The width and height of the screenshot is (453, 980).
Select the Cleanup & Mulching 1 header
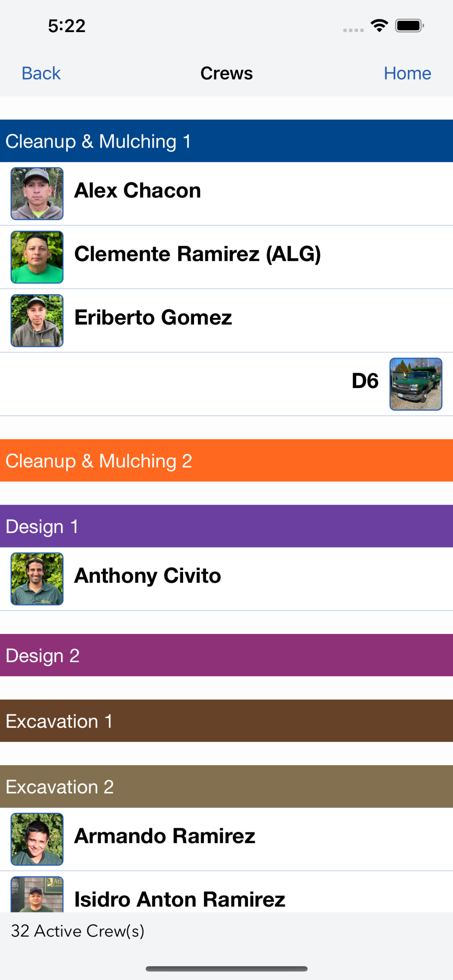[x=226, y=141]
